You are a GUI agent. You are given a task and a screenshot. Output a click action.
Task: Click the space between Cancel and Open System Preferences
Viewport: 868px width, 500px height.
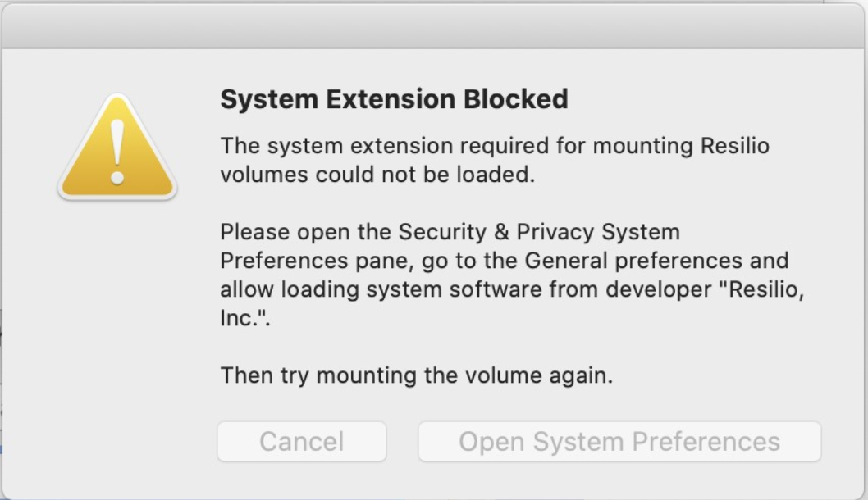click(x=402, y=441)
